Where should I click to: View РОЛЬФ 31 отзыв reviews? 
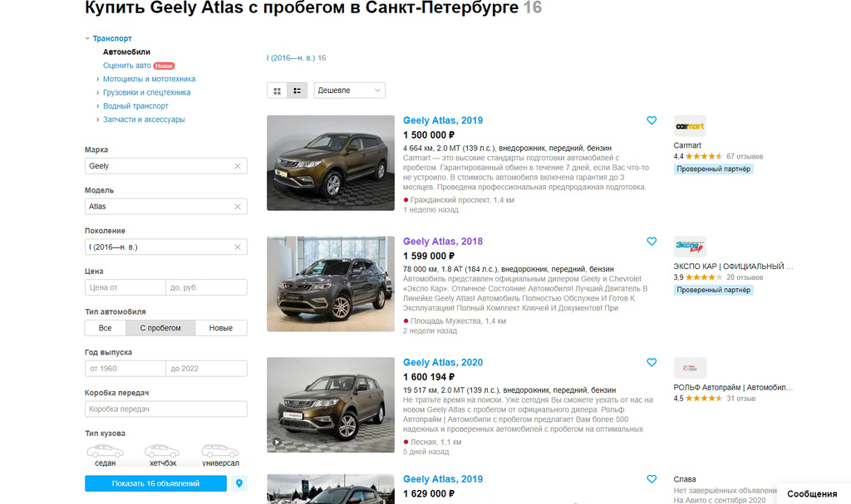[x=740, y=399]
